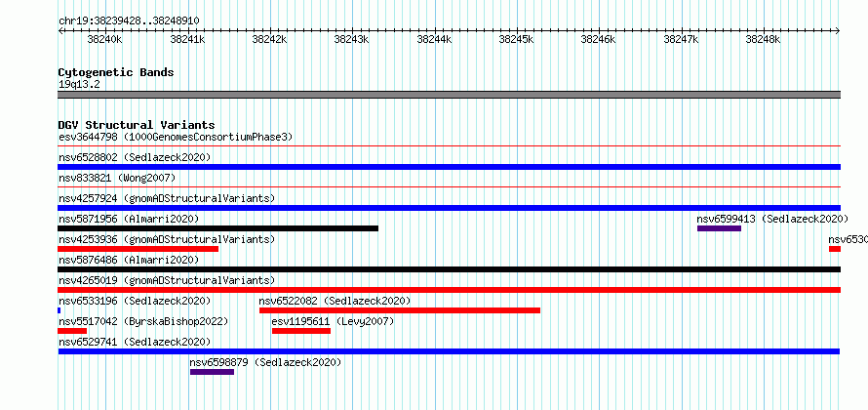
Task: Click the nsv4253936 (gnomADStructuralVariants) label
Action: tap(167, 239)
